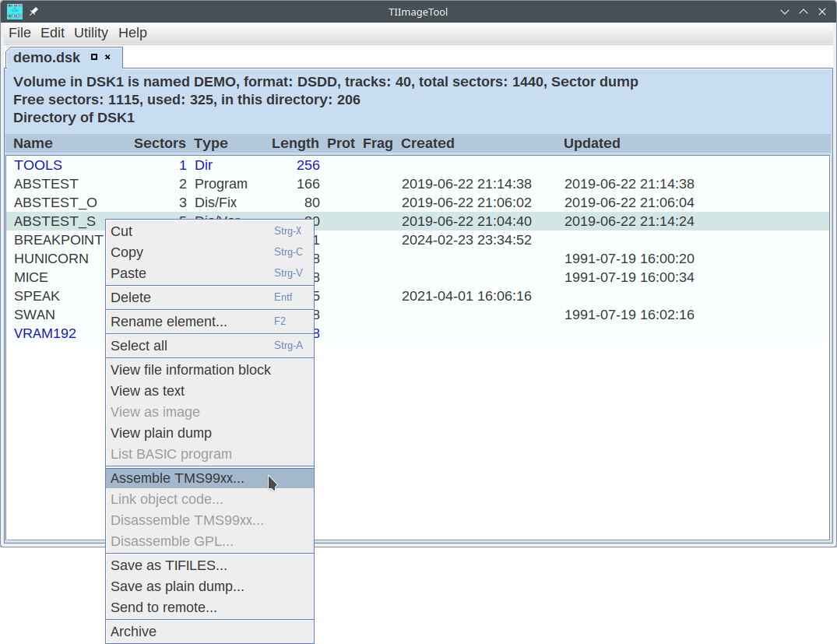Open the TOOLS directory entry
The image size is (837, 644).
coord(38,165)
